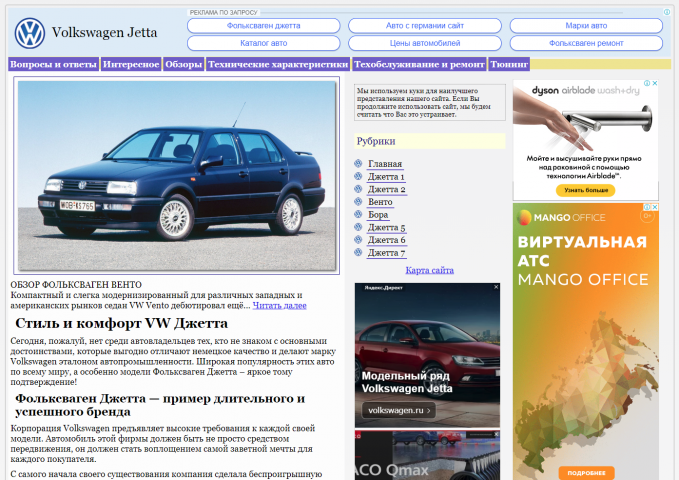Click «Подробнее» on the Mango Office ad
Image resolution: width=679 pixels, height=480 pixels.
pos(586,473)
